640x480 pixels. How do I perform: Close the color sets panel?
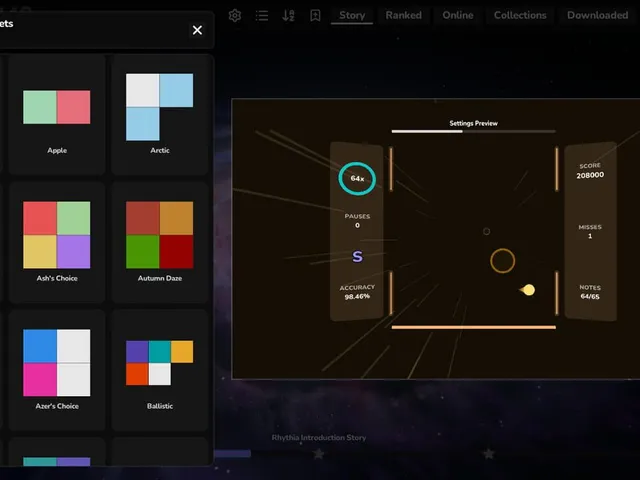point(197,30)
